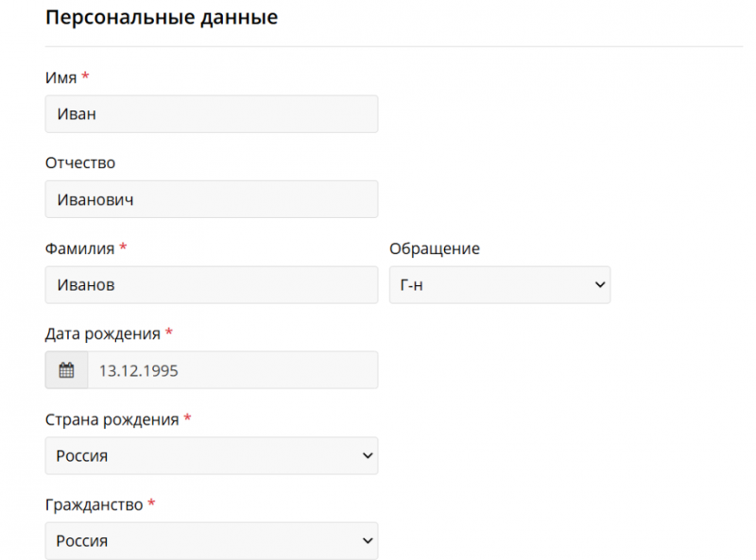Expand the Страна рождения dropdown
The image size is (756, 560).
211,455
